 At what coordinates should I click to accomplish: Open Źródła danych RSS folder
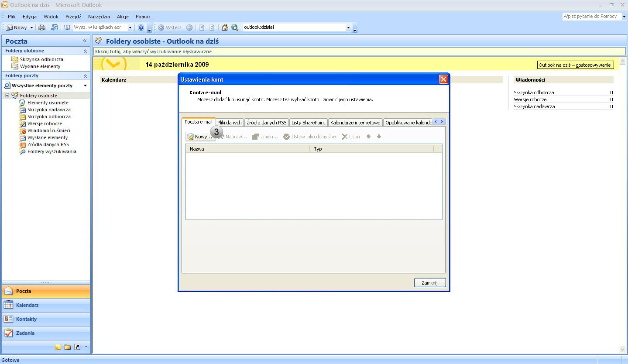coord(48,144)
